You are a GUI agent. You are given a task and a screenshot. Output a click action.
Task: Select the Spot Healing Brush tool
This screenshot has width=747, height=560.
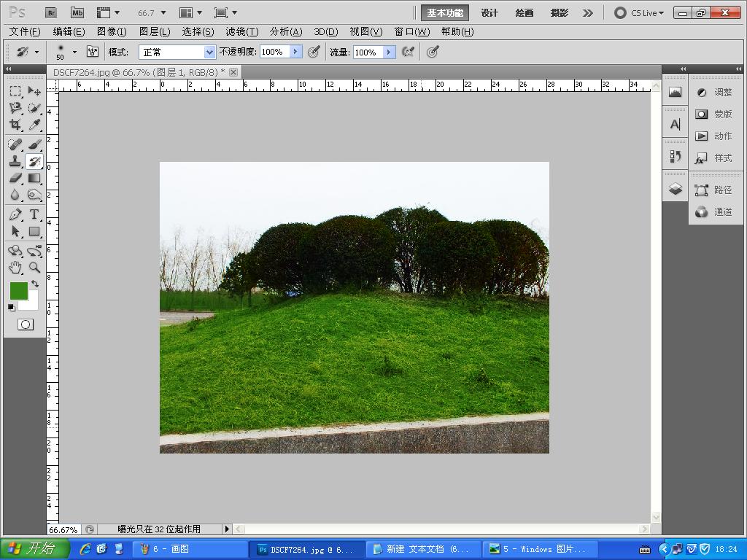tap(15, 144)
